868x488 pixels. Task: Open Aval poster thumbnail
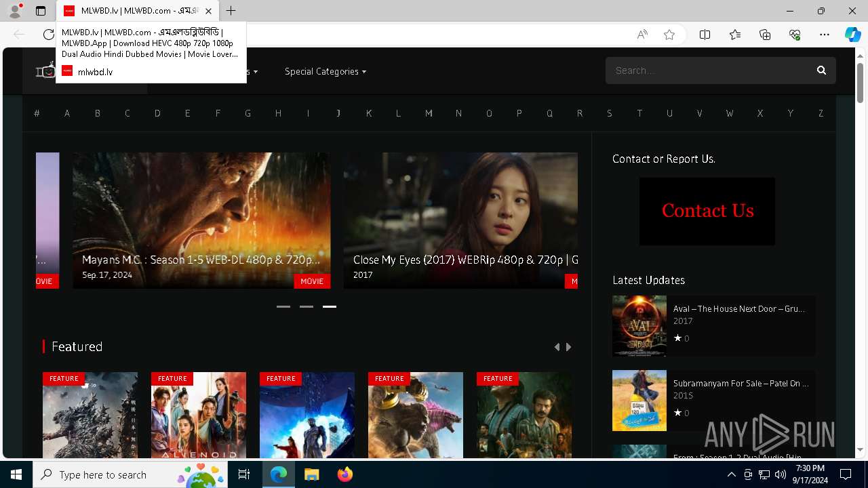(x=639, y=326)
